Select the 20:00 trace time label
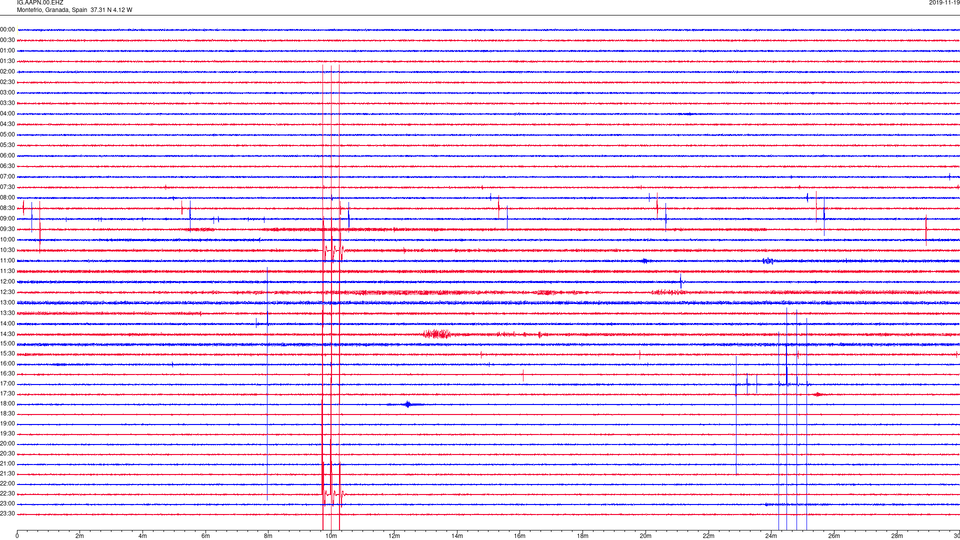Screen dimensions: 960x540 click(7, 444)
